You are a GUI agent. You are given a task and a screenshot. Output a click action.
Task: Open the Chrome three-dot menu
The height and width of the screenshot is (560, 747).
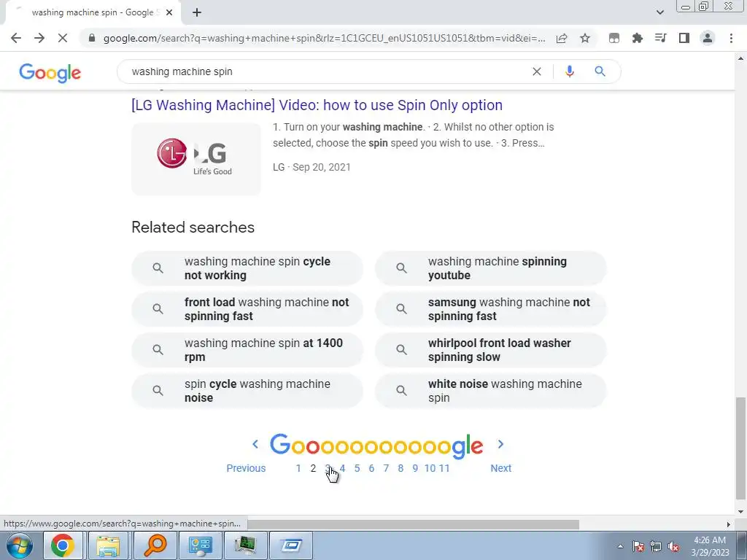click(731, 38)
